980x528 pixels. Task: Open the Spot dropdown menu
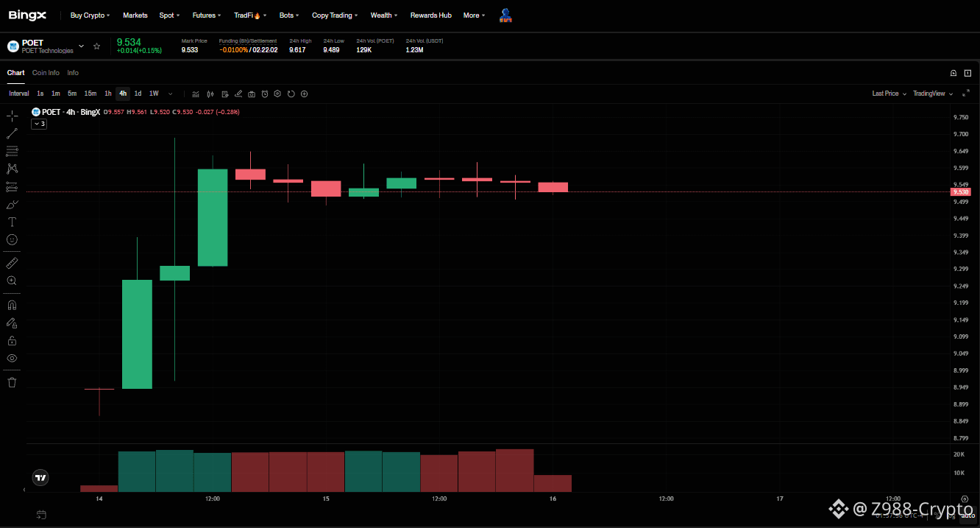[x=169, y=15]
